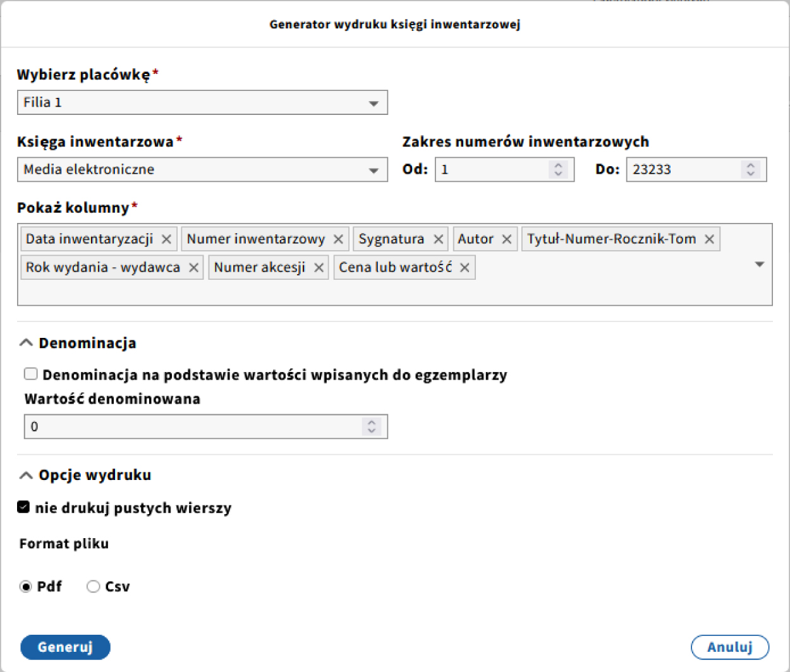Remove the 'Autor' column tag
The image size is (790, 672).
click(x=507, y=239)
